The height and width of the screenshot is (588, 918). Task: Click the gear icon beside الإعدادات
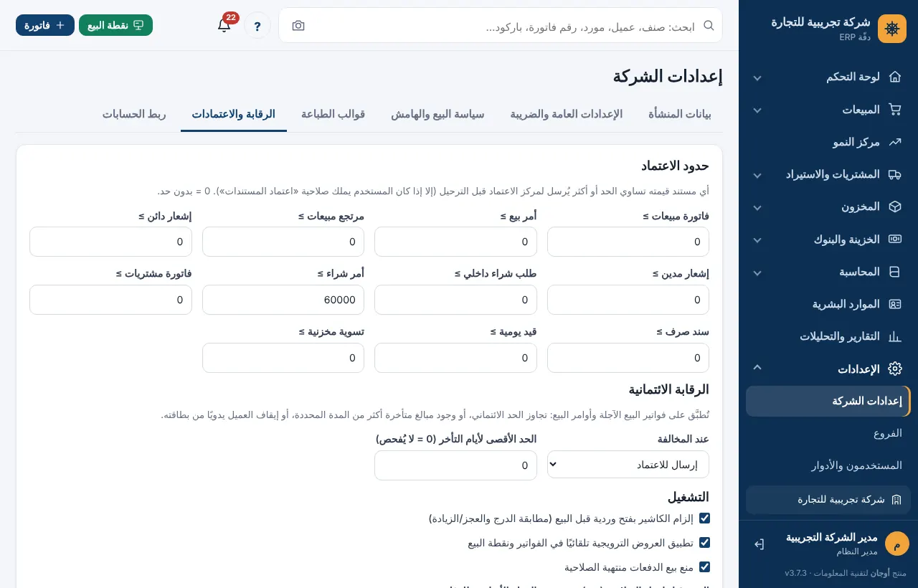click(894, 369)
